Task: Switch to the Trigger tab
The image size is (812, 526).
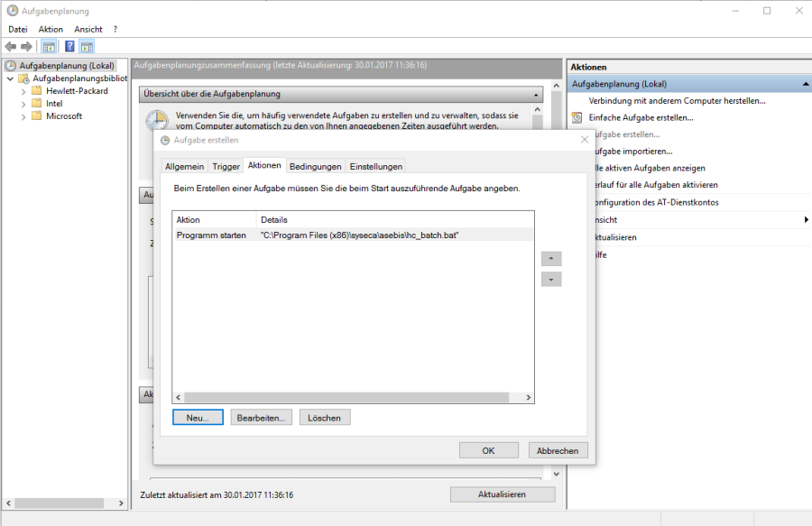Action: tap(226, 167)
